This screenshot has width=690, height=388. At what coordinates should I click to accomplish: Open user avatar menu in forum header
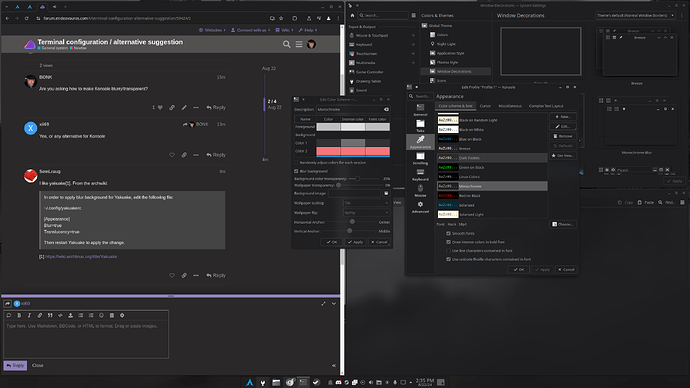click(x=311, y=44)
